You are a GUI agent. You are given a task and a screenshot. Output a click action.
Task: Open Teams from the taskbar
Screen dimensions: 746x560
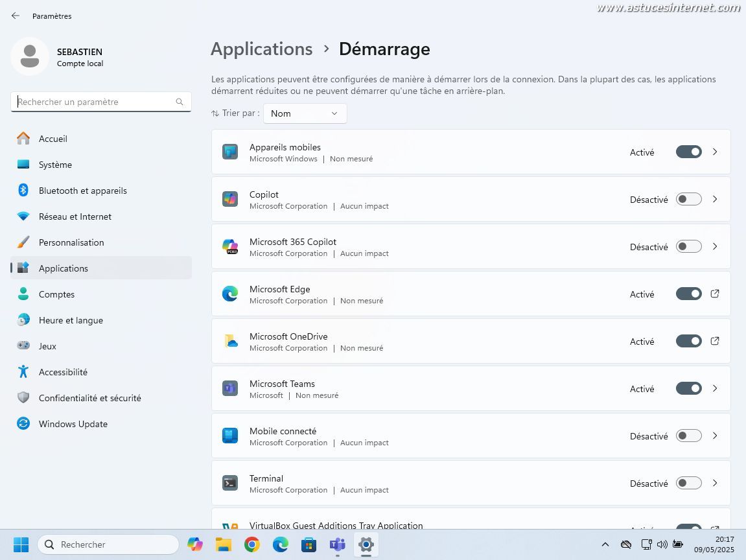pos(337,544)
